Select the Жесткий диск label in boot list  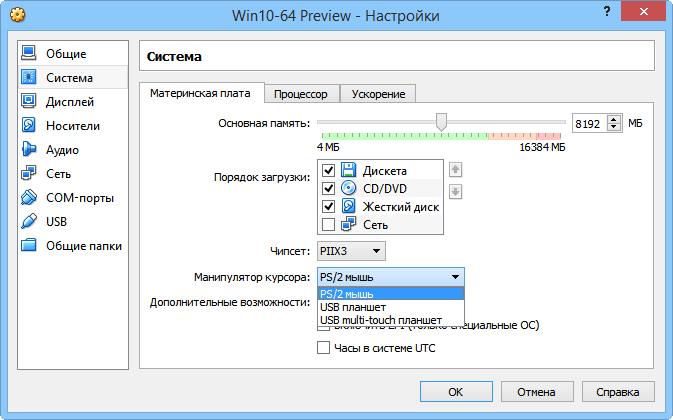[401, 207]
